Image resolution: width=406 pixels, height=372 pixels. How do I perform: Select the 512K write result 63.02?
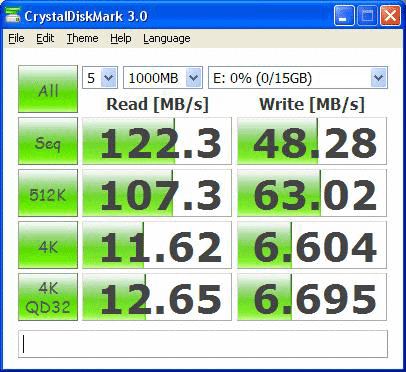[312, 193]
